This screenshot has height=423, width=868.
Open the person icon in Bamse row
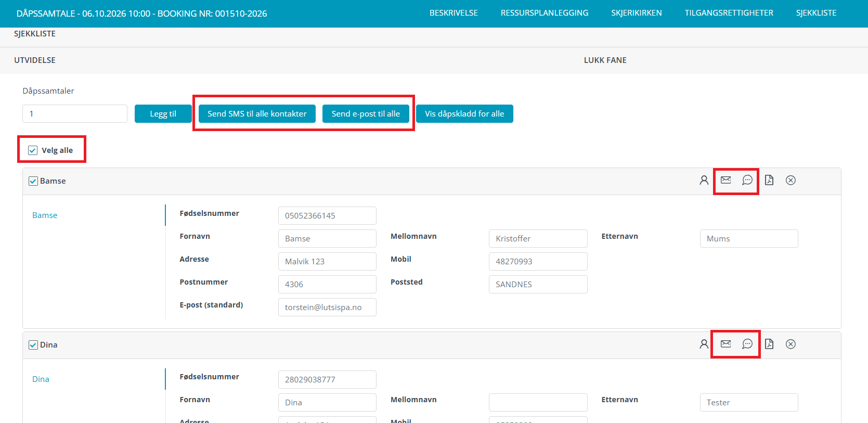coord(704,180)
